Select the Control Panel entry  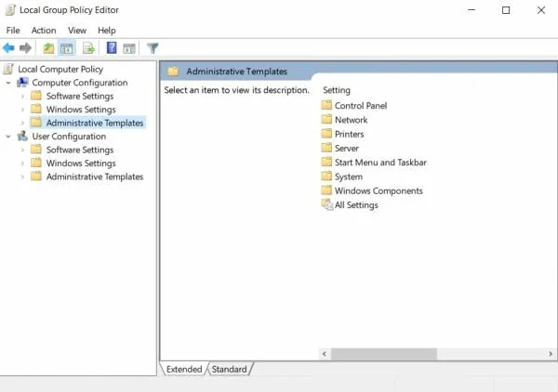(x=361, y=106)
